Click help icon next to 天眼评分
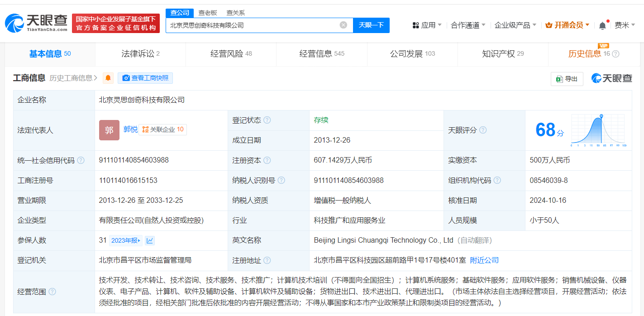This screenshot has width=644, height=316. (483, 130)
